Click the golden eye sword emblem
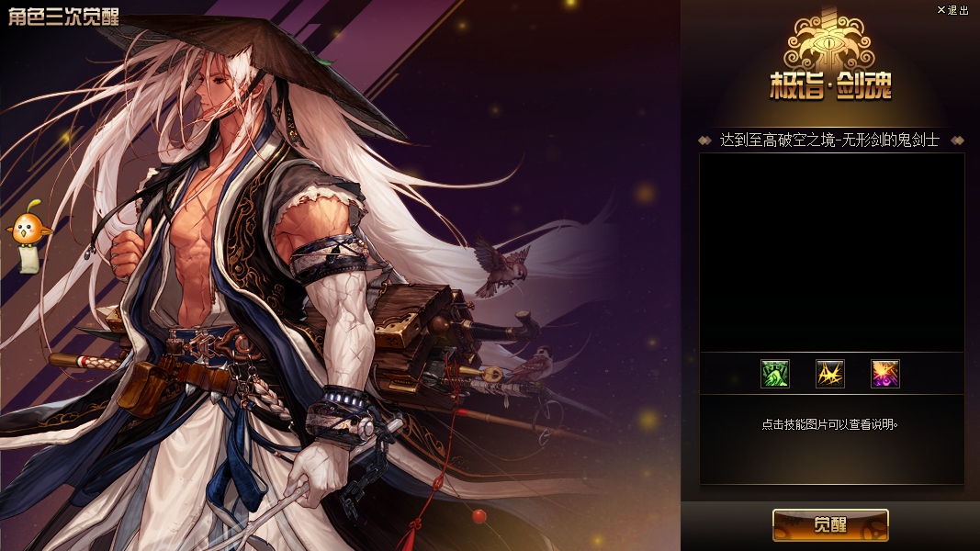 [830, 42]
